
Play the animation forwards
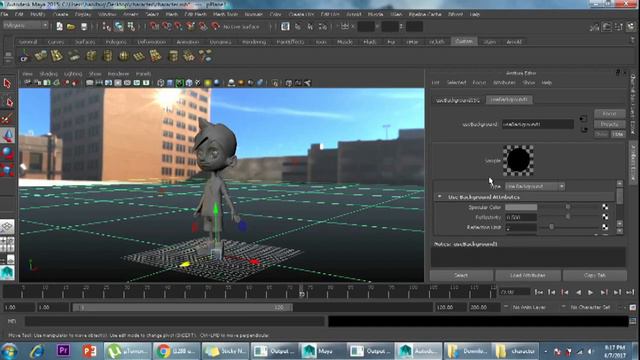coord(591,292)
